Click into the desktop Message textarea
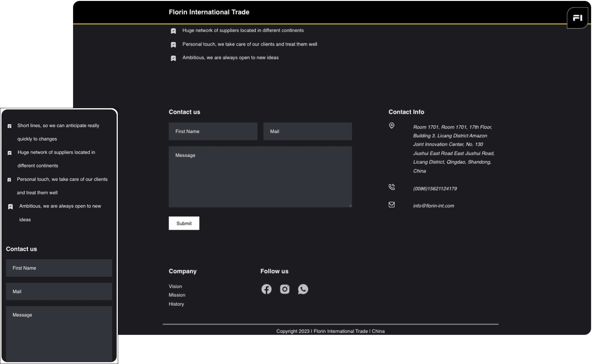Image resolution: width=592 pixels, height=364 pixels. point(260,177)
